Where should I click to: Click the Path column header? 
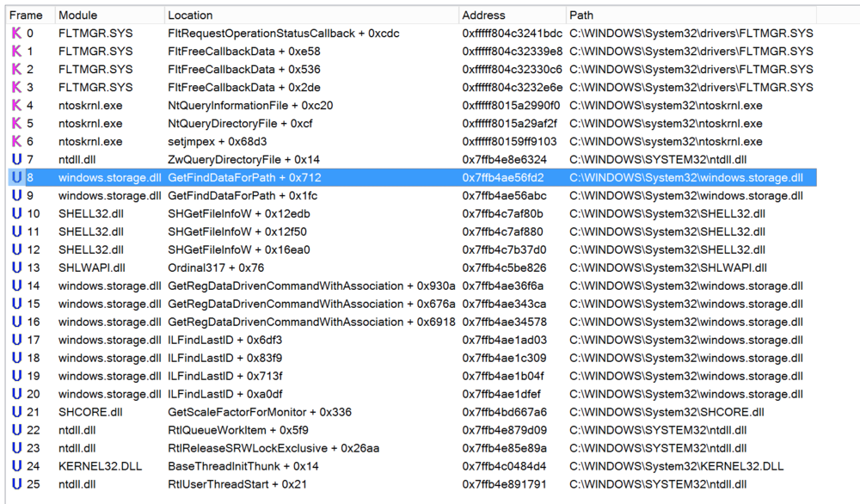581,15
